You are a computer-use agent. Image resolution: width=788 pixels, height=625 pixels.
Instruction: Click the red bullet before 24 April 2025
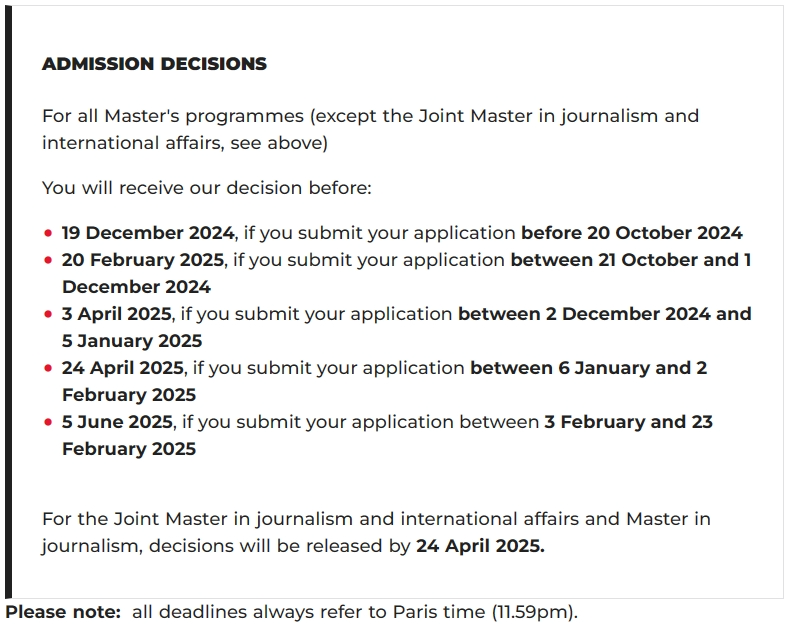click(x=48, y=368)
